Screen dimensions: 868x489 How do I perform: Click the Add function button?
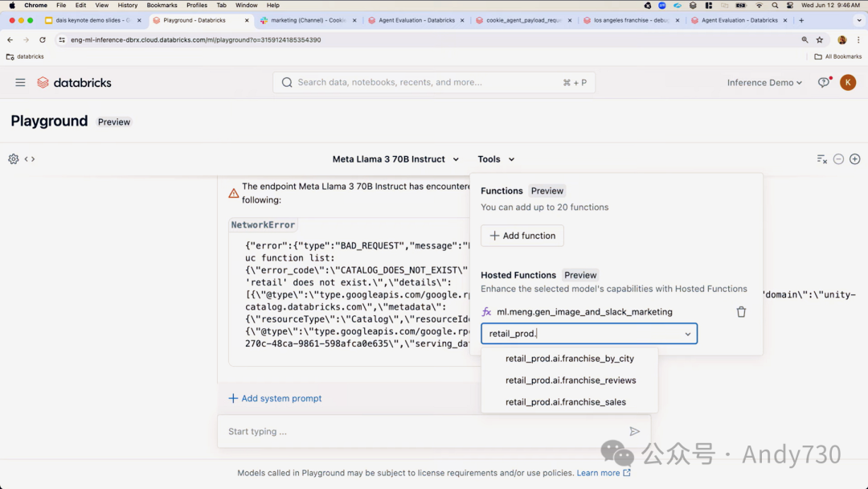(x=522, y=236)
